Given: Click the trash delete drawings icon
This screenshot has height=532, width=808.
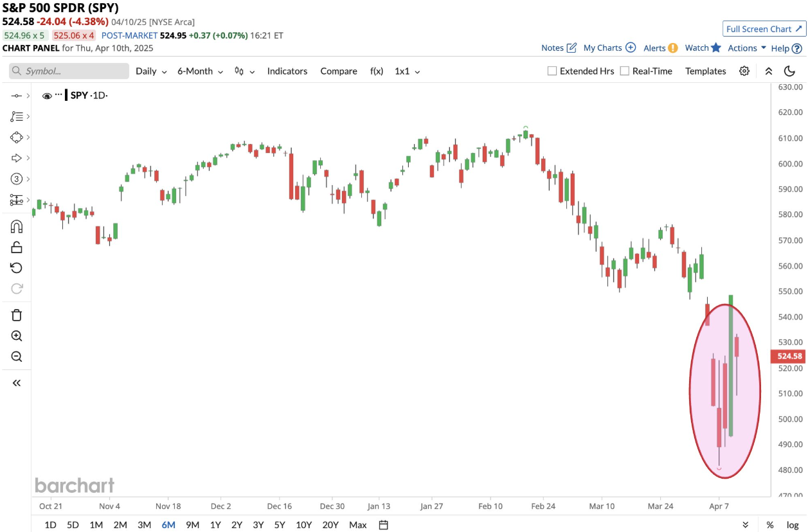Looking at the screenshot, I should 17,315.
